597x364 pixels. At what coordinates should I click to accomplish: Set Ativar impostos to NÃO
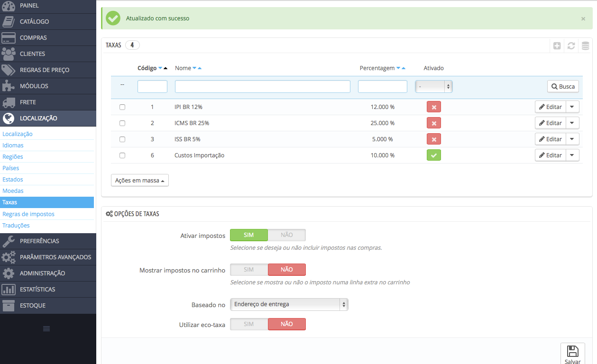[x=287, y=235]
